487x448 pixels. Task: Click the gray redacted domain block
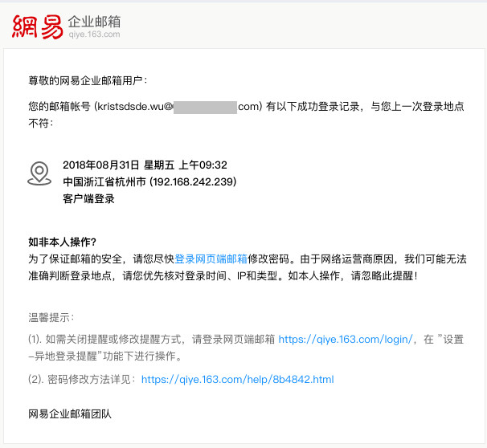tap(205, 107)
